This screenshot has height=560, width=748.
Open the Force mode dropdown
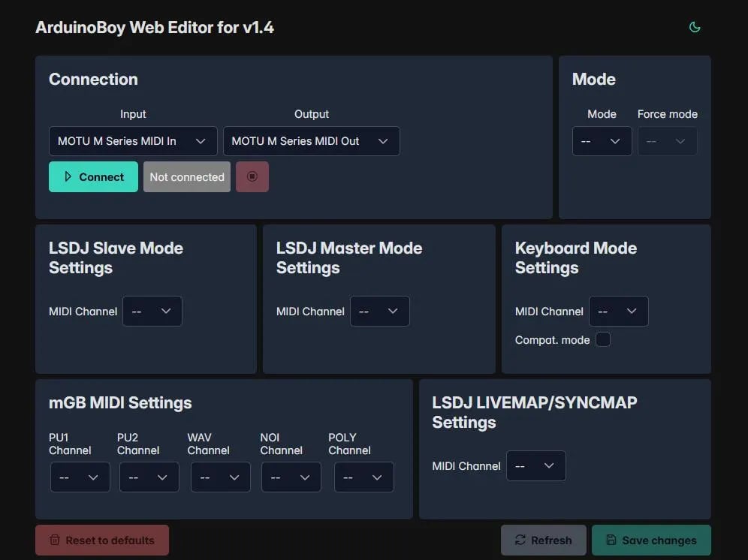point(667,141)
